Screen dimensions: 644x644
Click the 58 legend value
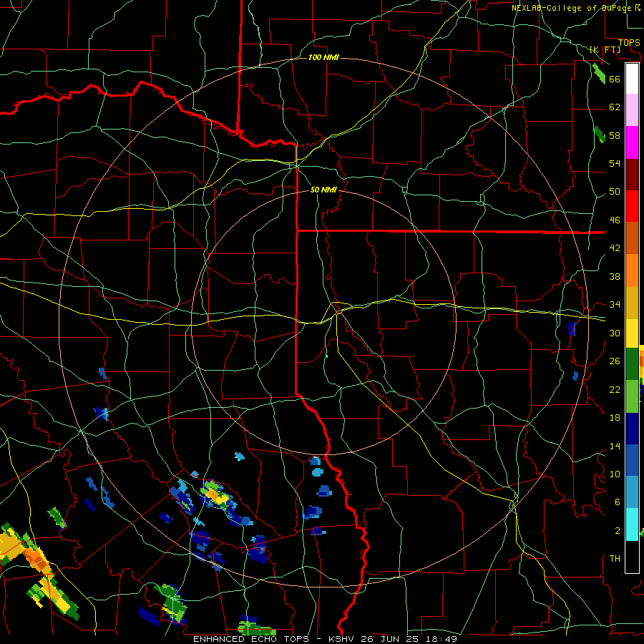[x=615, y=135]
